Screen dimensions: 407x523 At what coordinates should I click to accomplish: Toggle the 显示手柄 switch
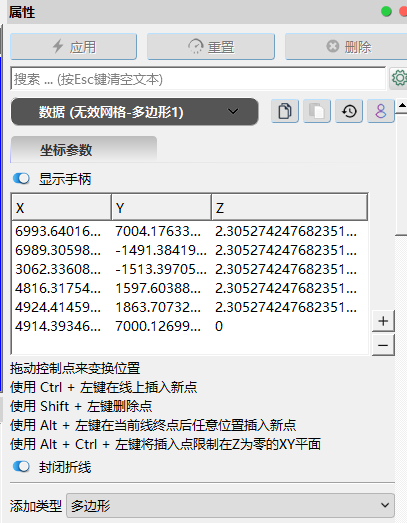(x=21, y=178)
